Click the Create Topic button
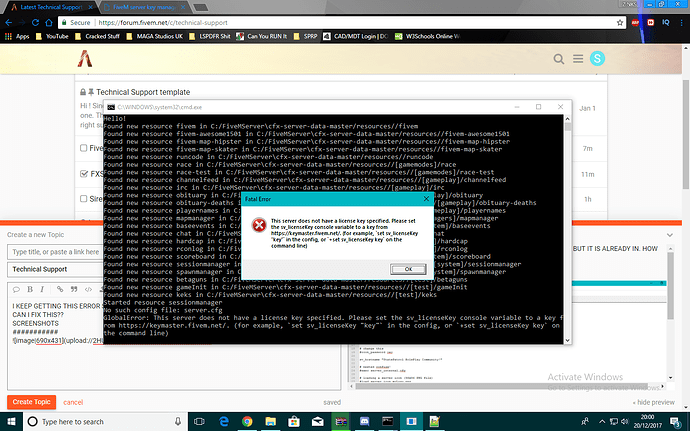The width and height of the screenshot is (690, 431). [x=31, y=402]
